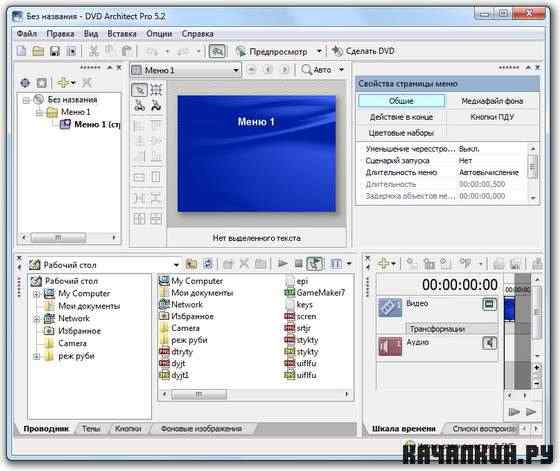The height and width of the screenshot is (471, 560).
Task: Toggle the highlighted view button before Предпросмотр
Action: (217, 51)
